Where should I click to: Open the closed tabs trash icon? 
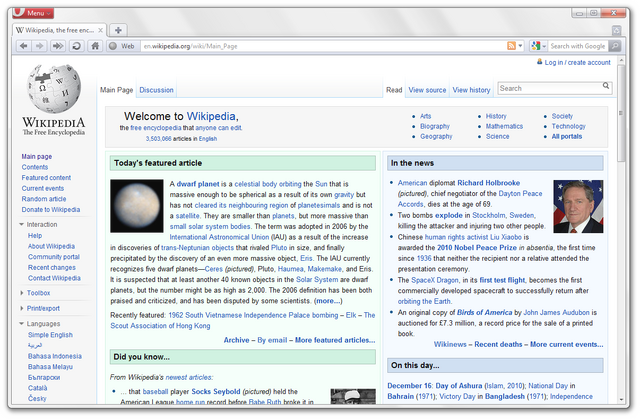(616, 30)
